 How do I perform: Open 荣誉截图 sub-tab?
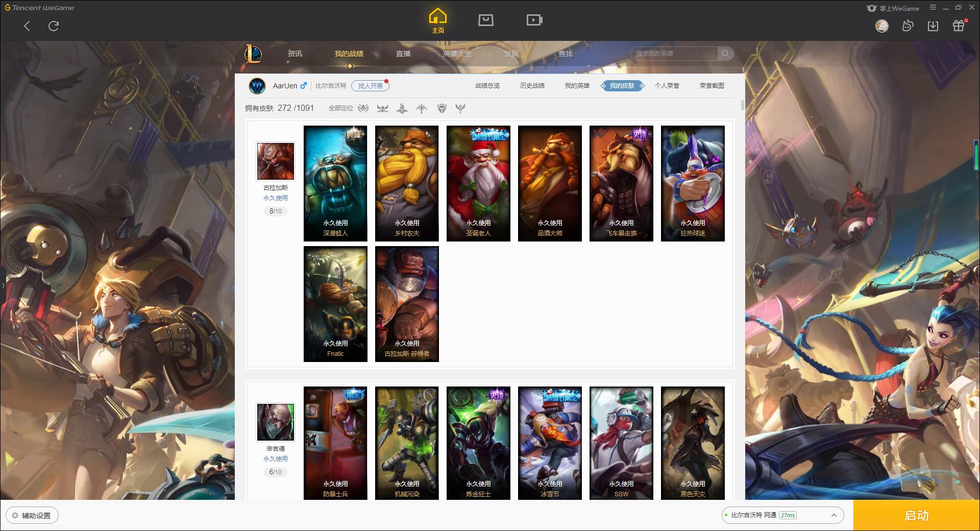(712, 86)
